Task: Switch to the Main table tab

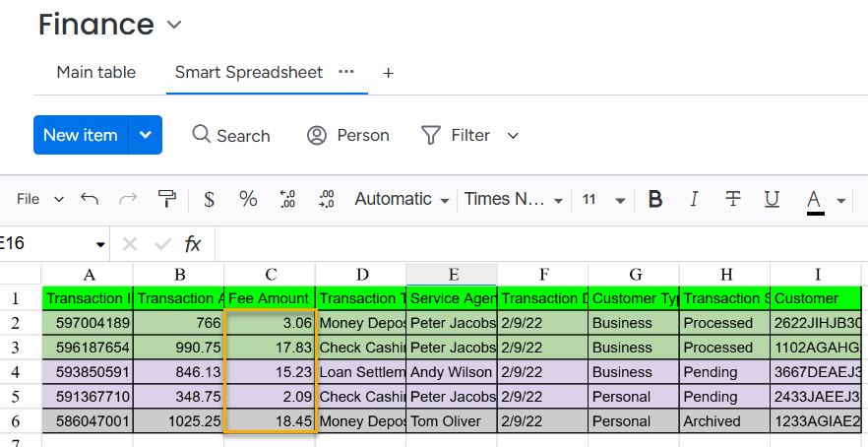Action: pyautogui.click(x=96, y=72)
